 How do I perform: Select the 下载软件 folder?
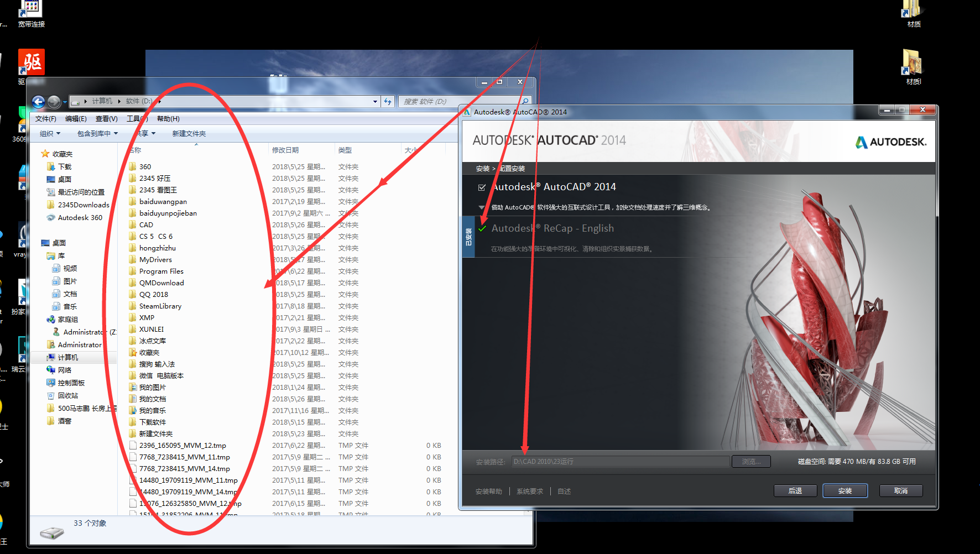click(152, 422)
